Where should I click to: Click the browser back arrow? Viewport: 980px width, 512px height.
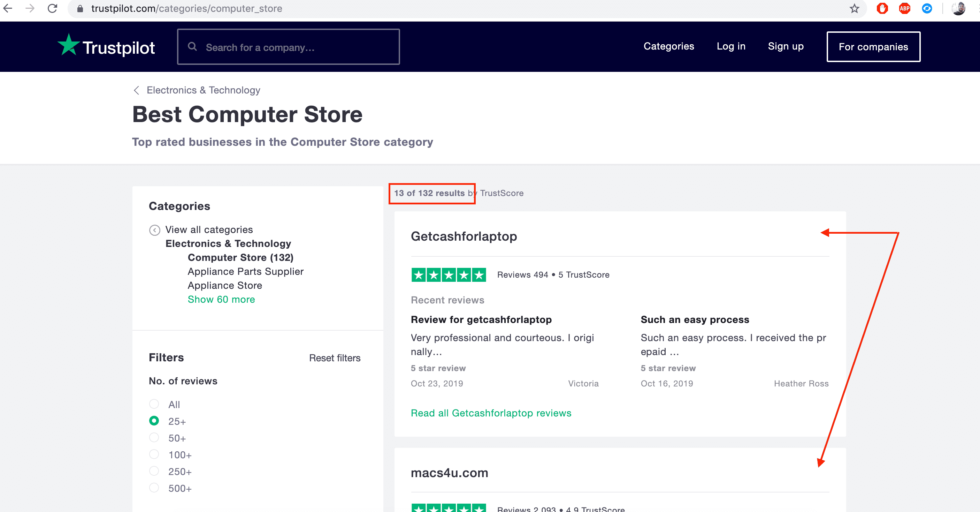8,8
